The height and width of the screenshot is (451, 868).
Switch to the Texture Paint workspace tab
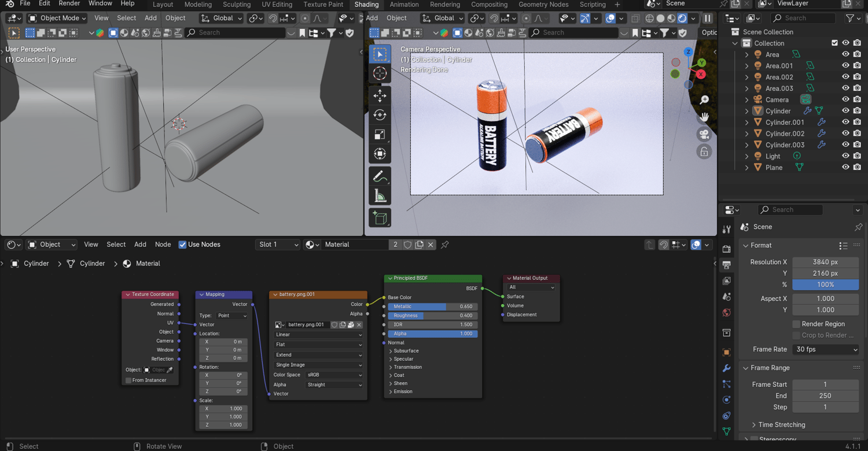(323, 5)
